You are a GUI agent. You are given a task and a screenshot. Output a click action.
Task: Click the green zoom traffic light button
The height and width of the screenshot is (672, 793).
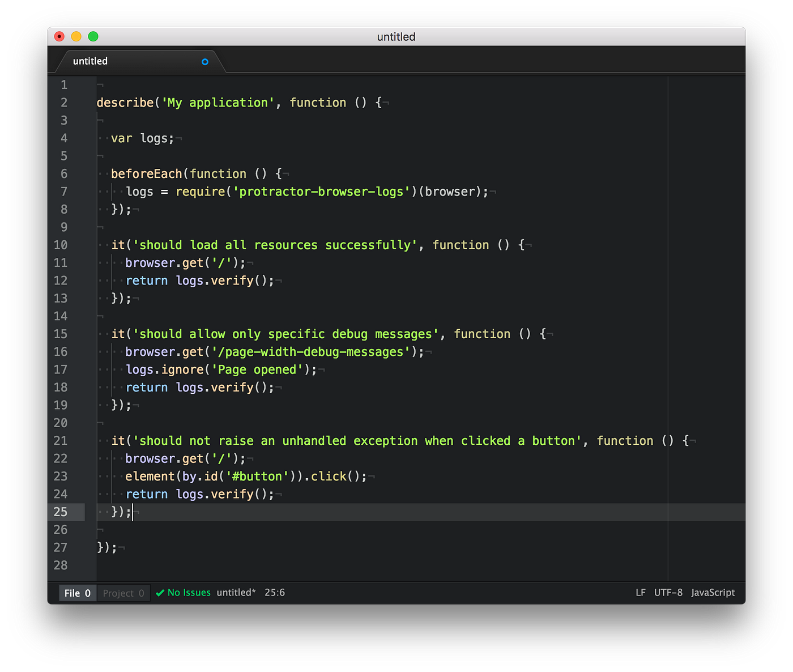[93, 36]
